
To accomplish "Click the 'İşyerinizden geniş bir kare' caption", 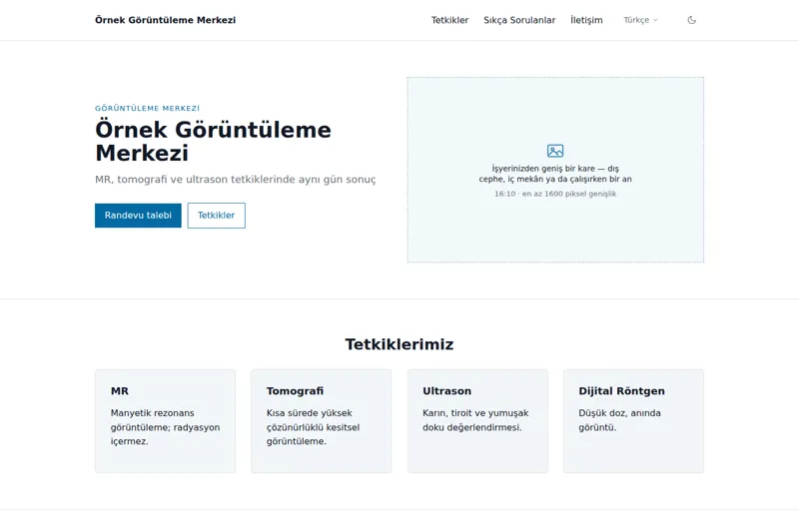I will tap(555, 174).
